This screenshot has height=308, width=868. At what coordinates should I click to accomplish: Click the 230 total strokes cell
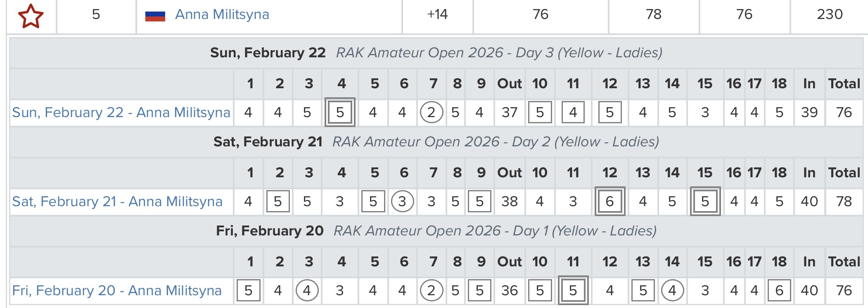click(x=829, y=14)
